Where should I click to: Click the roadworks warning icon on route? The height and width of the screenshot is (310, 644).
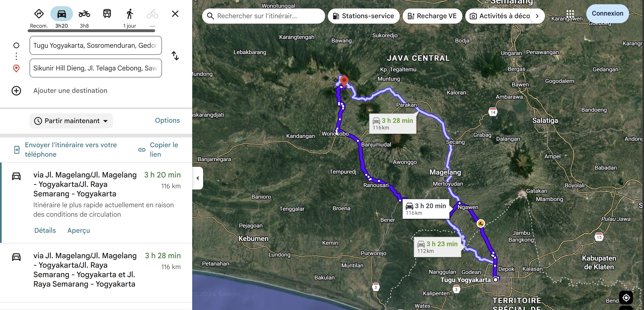coord(480,223)
